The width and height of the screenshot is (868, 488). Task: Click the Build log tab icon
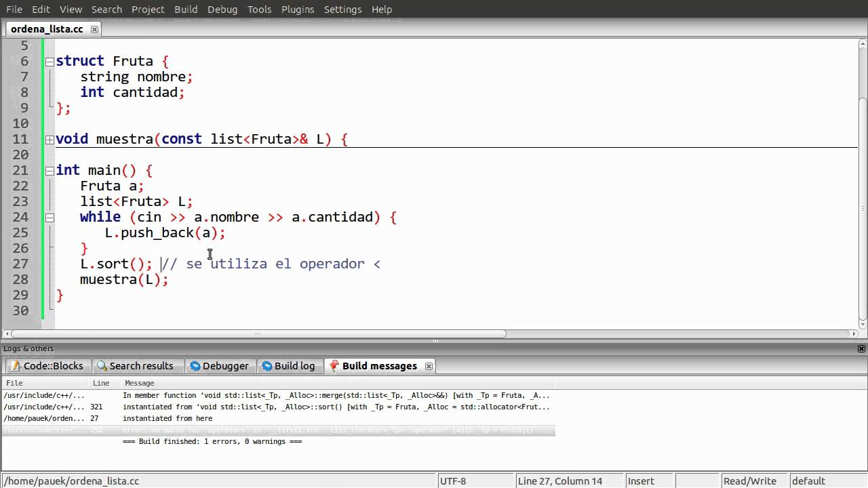point(267,366)
